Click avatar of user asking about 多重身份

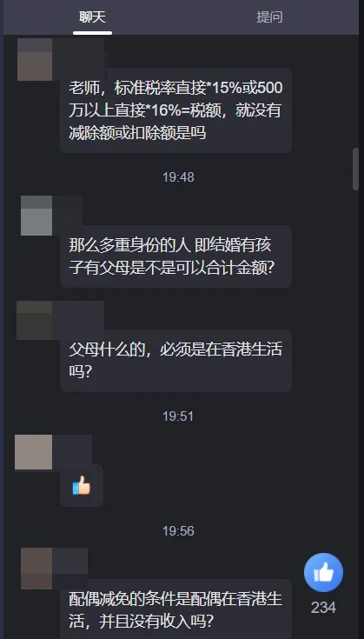click(36, 216)
